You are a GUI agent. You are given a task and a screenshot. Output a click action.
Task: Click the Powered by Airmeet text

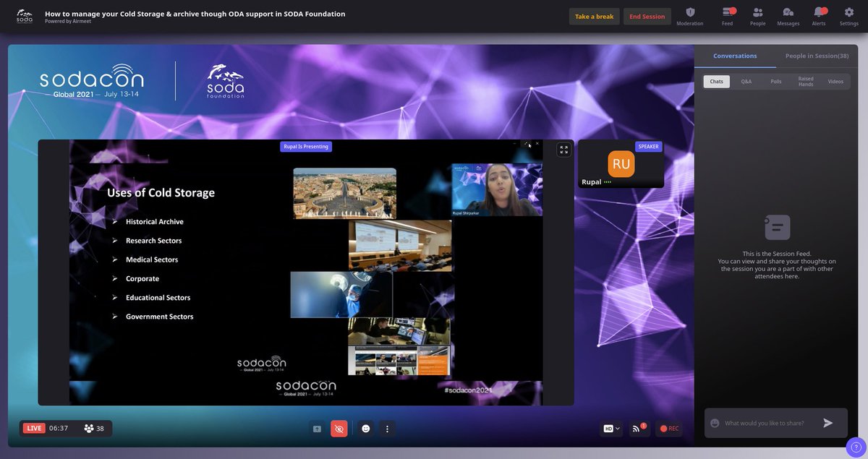click(x=68, y=22)
